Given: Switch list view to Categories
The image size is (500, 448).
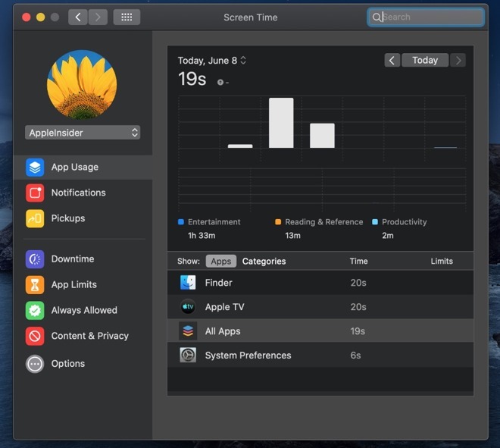Looking at the screenshot, I should coord(264,262).
